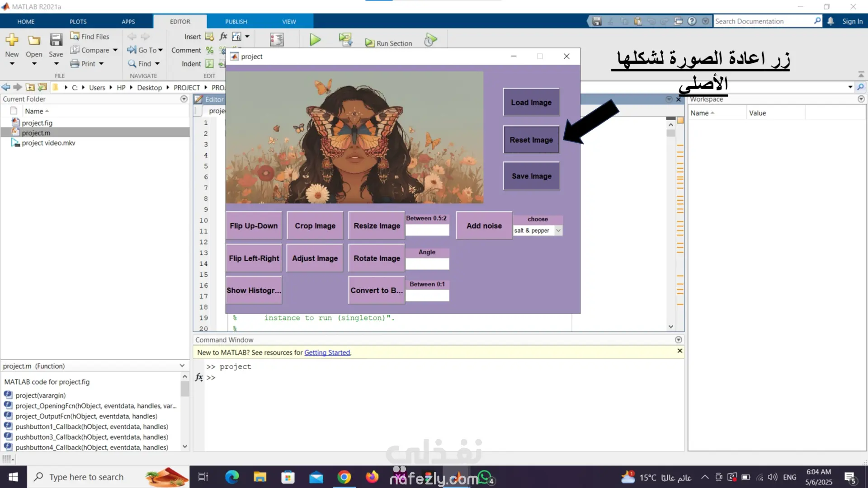Switch to the HOME ribbon tab

[x=26, y=21]
